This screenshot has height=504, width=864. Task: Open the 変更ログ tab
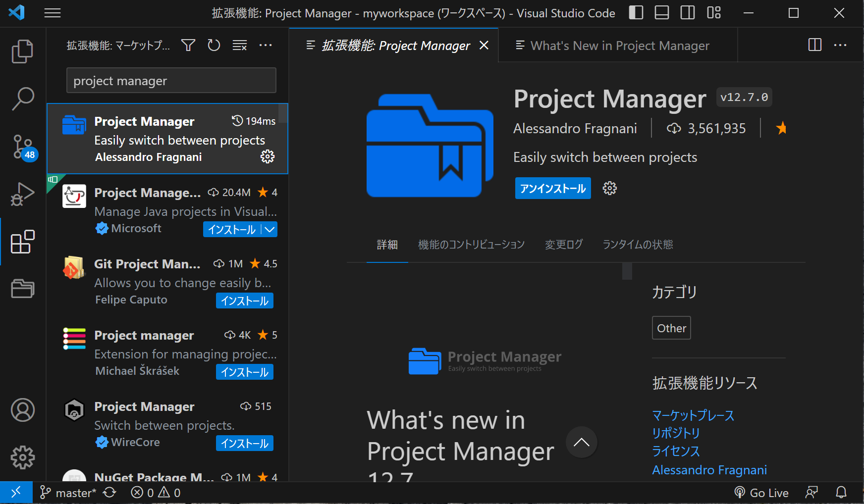click(564, 245)
